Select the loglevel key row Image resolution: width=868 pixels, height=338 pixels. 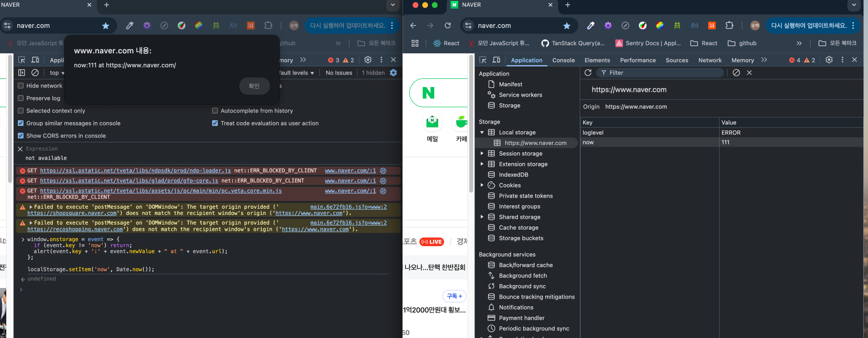(721, 133)
